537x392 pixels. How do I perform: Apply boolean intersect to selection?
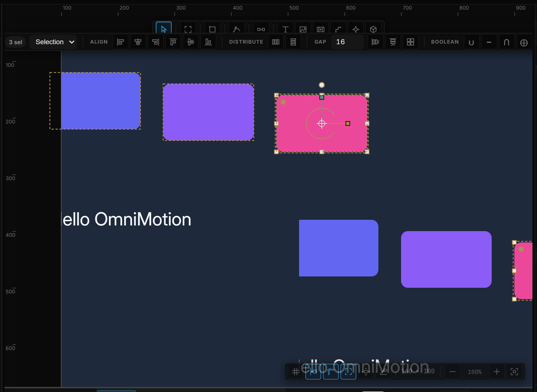pos(506,42)
